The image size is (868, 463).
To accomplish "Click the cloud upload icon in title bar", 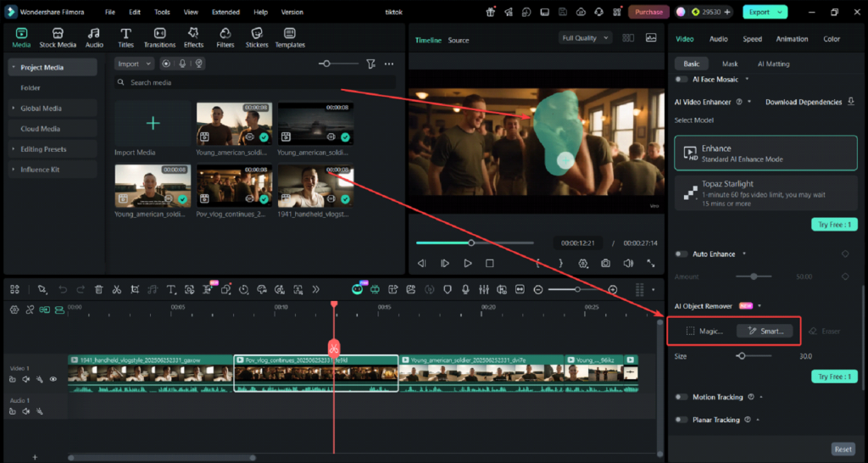I will pos(581,12).
